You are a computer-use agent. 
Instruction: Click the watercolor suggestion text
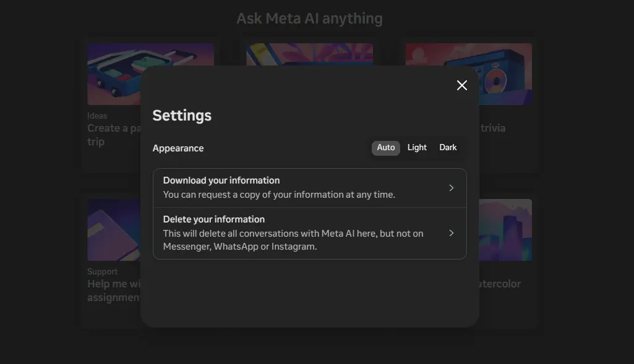point(500,284)
